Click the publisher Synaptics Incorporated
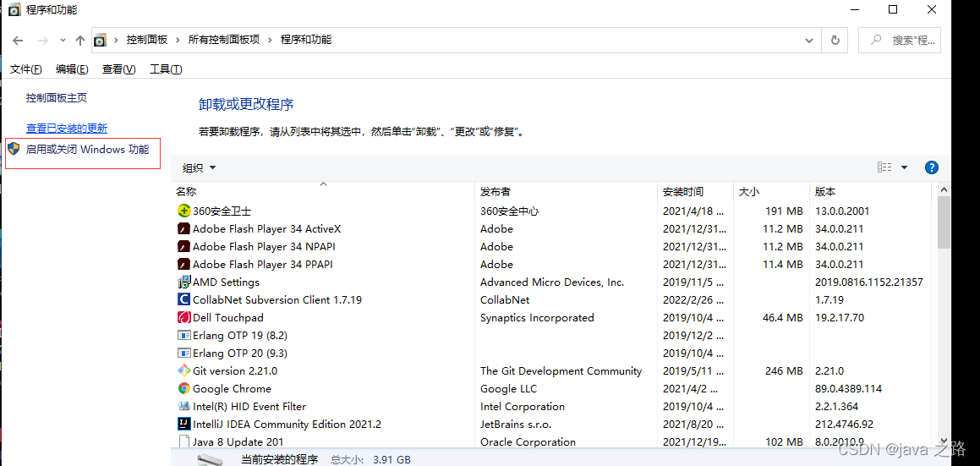The width and height of the screenshot is (980, 466). click(537, 318)
